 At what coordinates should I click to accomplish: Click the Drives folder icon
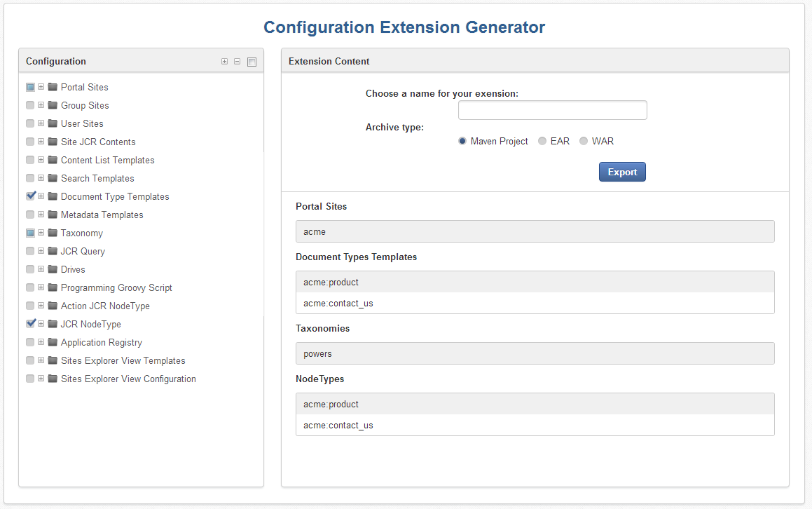point(53,269)
